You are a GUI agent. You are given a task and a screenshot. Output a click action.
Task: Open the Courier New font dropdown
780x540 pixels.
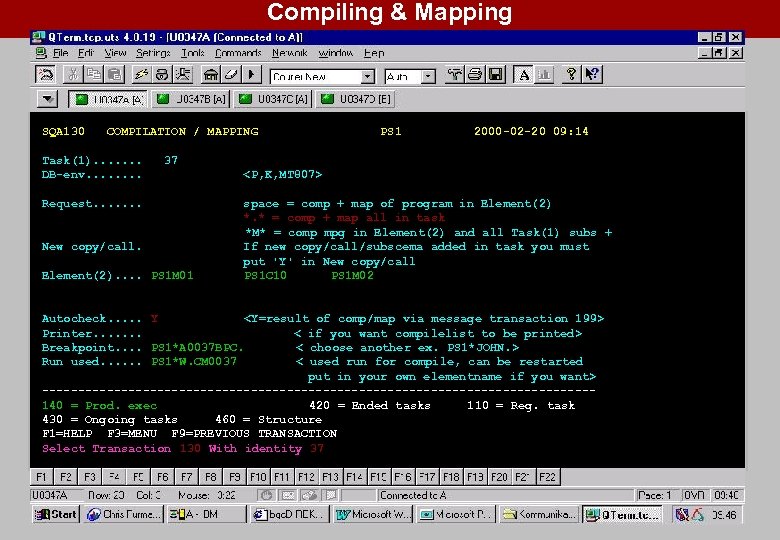tap(367, 77)
